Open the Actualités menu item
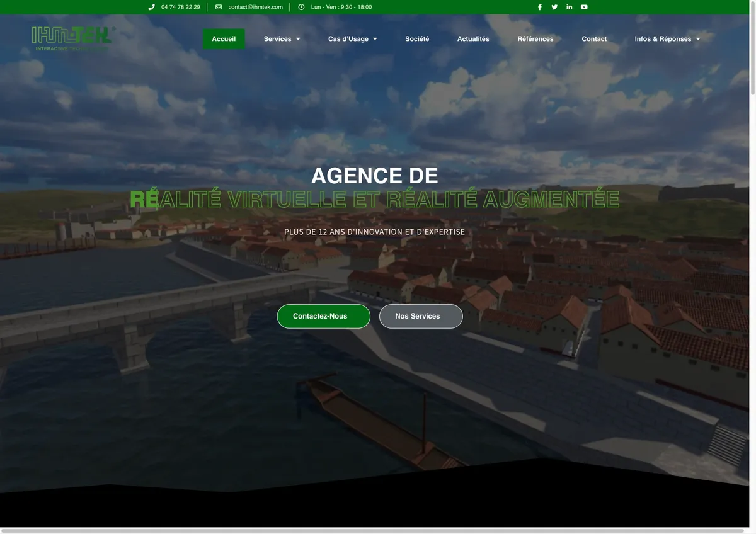 (x=473, y=39)
